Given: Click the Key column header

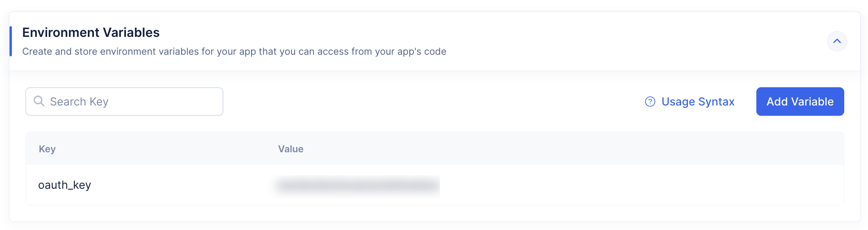Looking at the screenshot, I should pyautogui.click(x=47, y=149).
